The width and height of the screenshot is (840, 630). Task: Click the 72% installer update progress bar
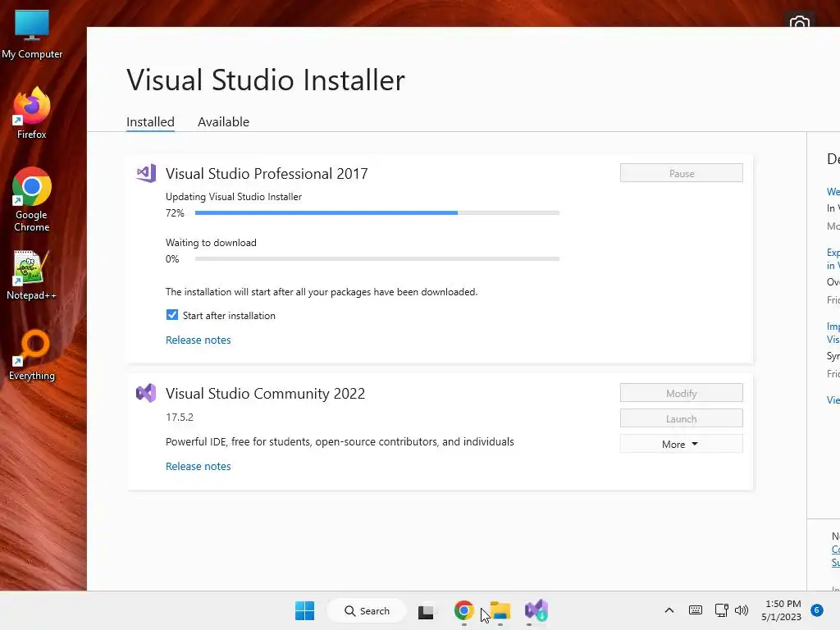pyautogui.click(x=377, y=212)
